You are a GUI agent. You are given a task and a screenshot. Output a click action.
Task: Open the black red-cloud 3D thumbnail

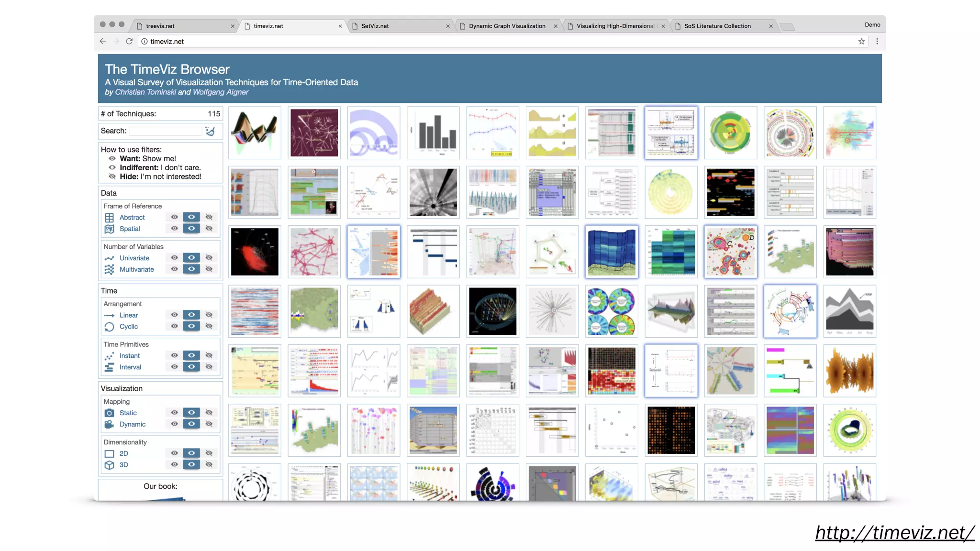(x=255, y=252)
